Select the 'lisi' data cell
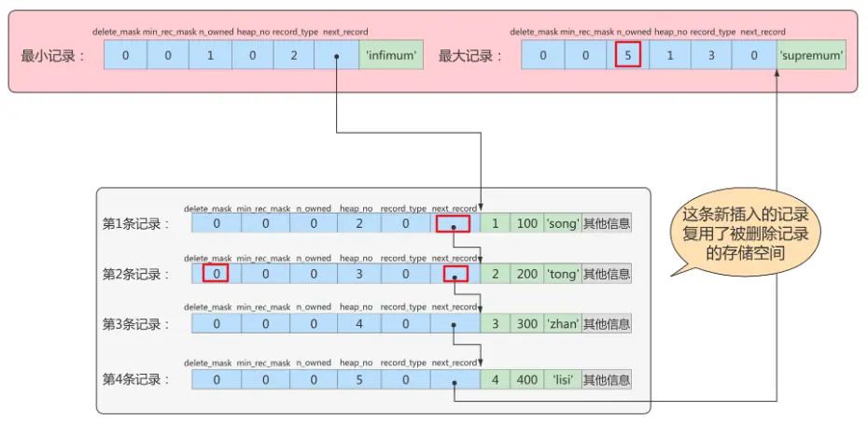868x426 pixels. point(563,379)
